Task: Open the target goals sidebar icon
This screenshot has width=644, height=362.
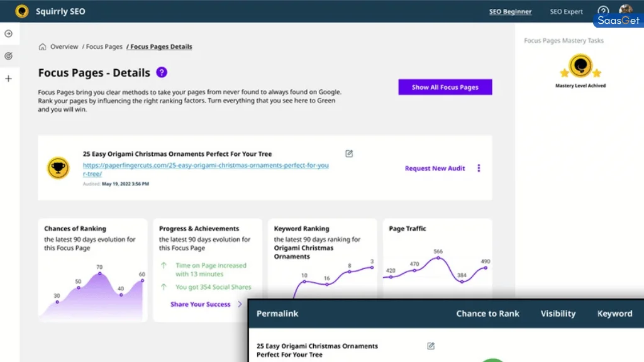Action: coord(9,56)
